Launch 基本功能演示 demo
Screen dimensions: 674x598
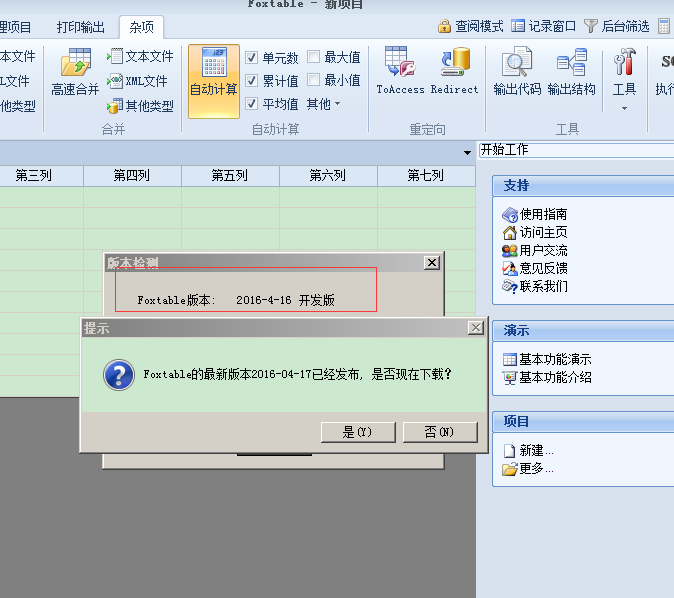[547, 359]
